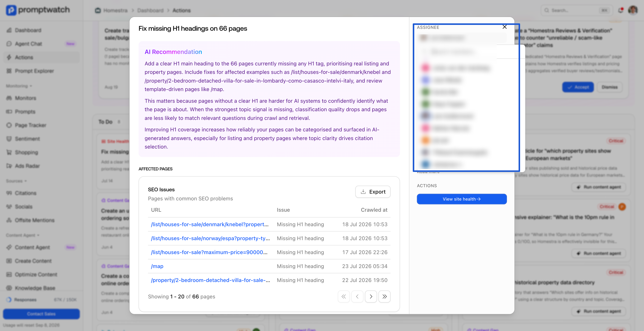
Task: Open Optimize Content in the sidebar
Action: pyautogui.click(x=41, y=274)
